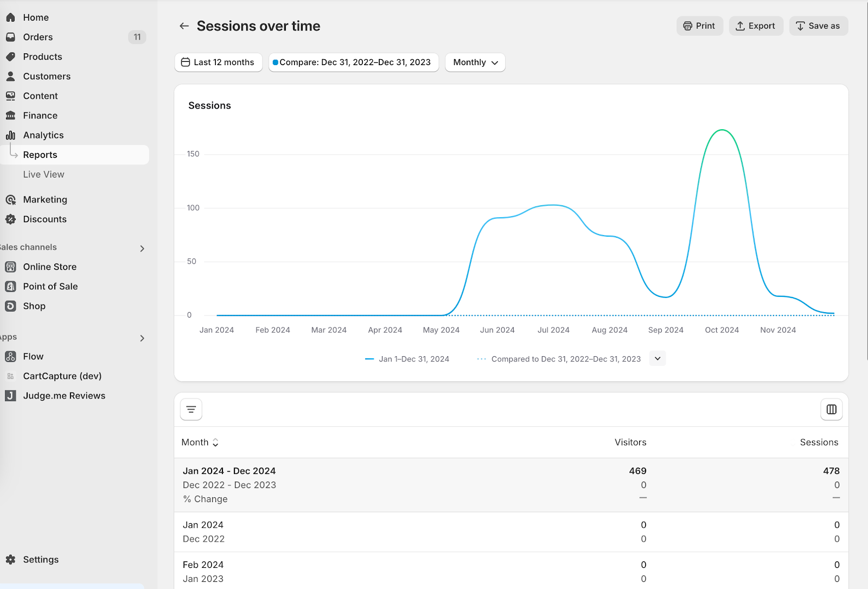
Task: Open the Judge.me Reviews app icon
Action: tap(10, 396)
